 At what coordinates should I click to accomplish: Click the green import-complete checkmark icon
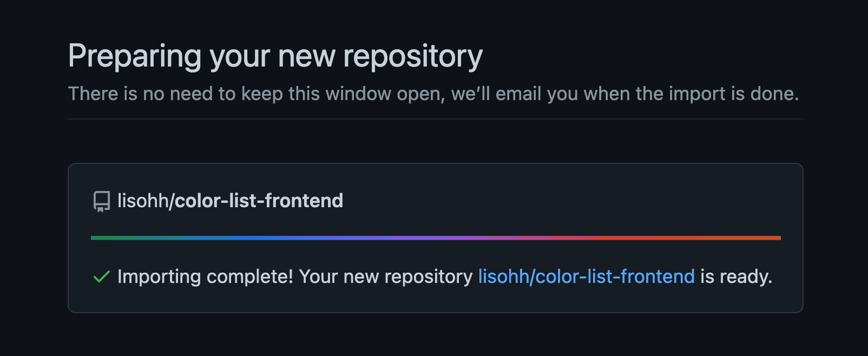tap(102, 276)
